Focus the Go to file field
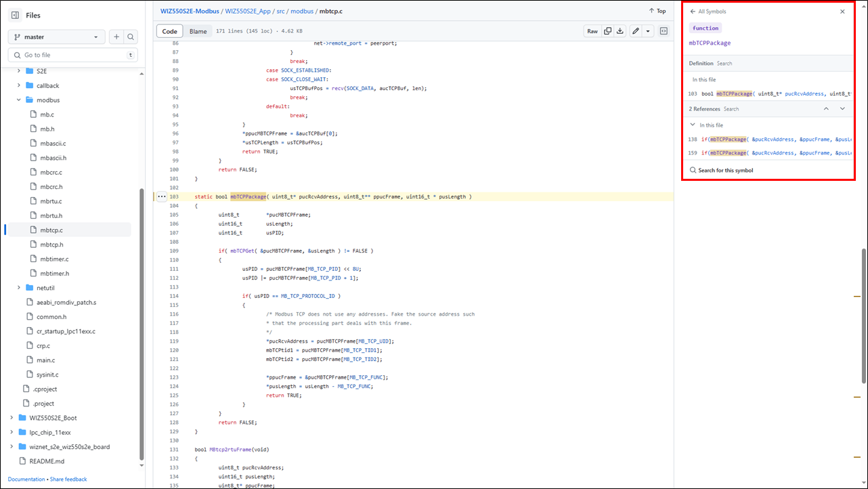The width and height of the screenshot is (868, 489). point(73,55)
